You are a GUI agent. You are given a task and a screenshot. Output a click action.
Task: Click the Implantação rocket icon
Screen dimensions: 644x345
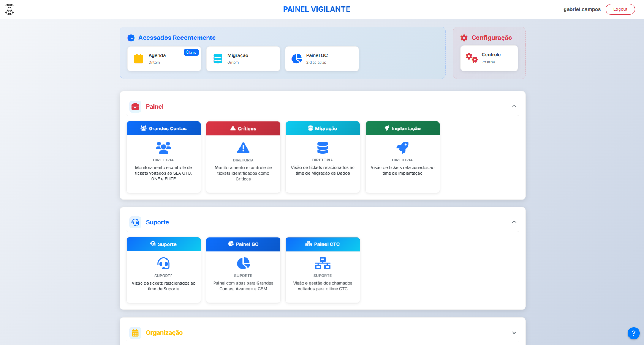(x=402, y=147)
